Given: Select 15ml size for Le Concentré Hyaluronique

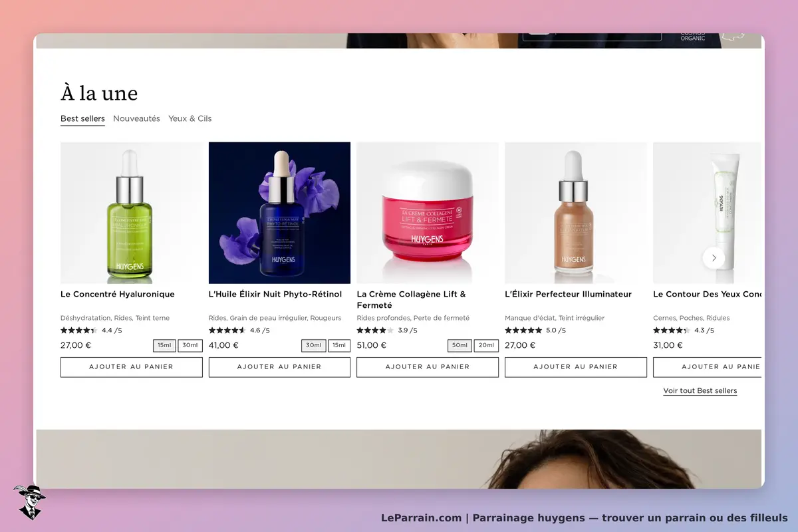Looking at the screenshot, I should tap(164, 346).
